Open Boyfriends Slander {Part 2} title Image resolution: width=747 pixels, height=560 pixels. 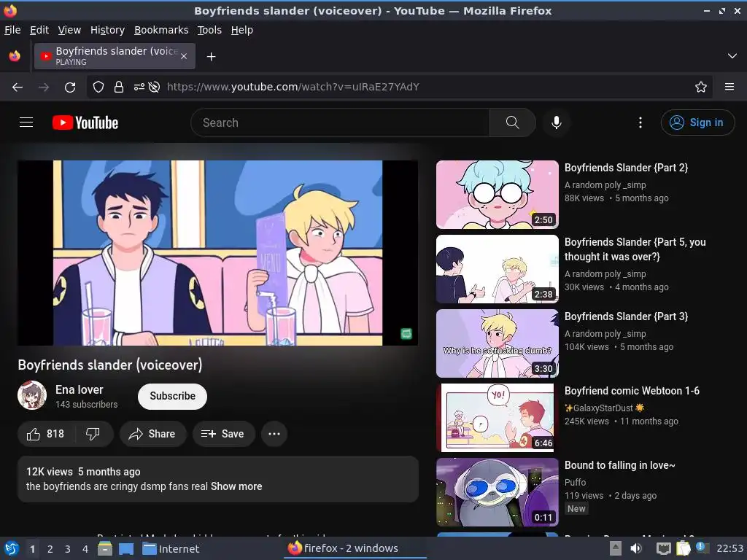[626, 168]
